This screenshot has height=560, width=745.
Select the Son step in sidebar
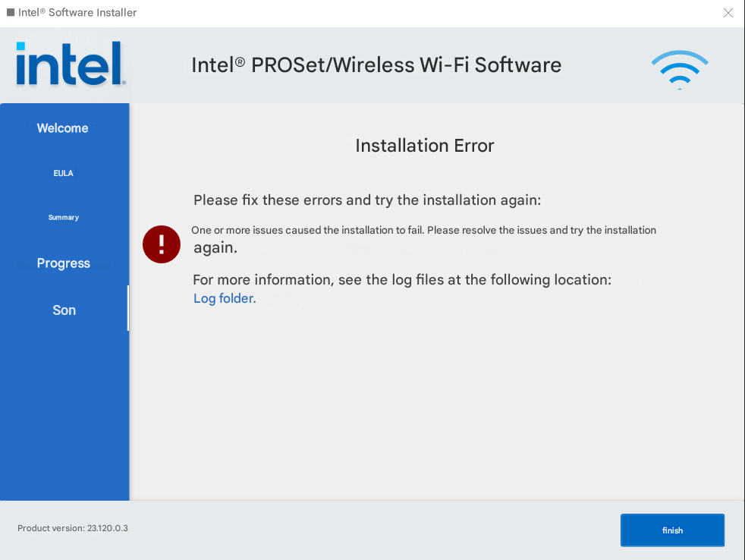pyautogui.click(x=64, y=310)
